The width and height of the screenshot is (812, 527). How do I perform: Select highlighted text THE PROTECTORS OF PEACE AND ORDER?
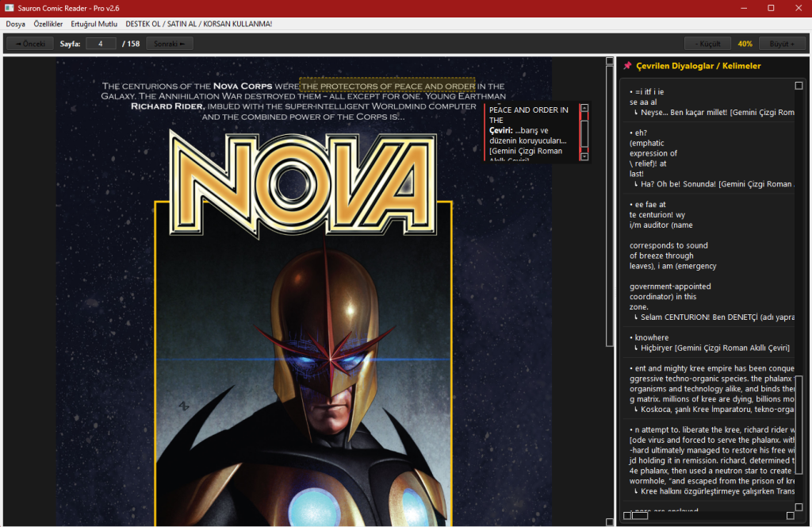[x=388, y=86]
